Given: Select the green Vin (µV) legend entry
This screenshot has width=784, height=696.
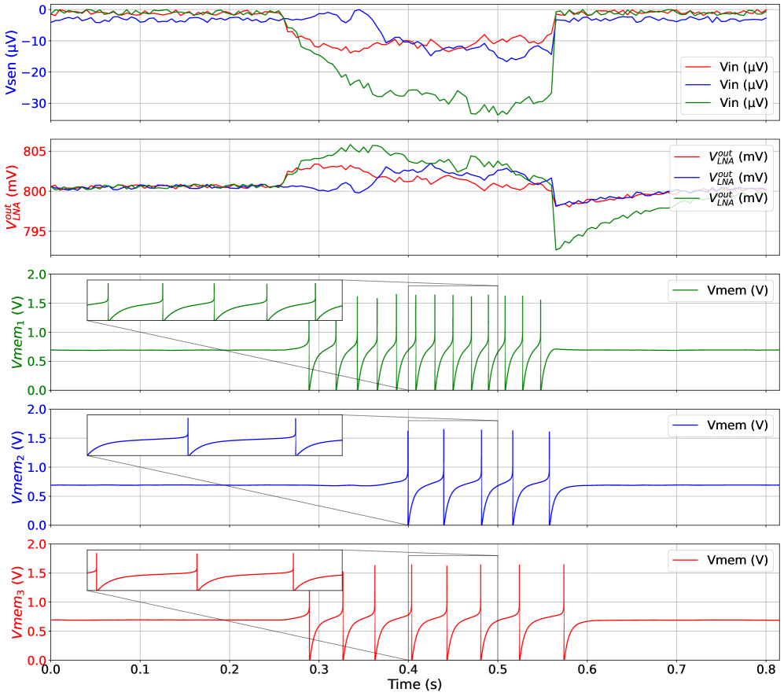Looking at the screenshot, I should click(727, 102).
